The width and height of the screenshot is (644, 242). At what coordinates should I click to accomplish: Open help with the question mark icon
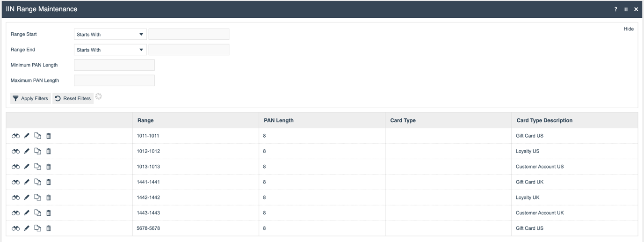(615, 9)
